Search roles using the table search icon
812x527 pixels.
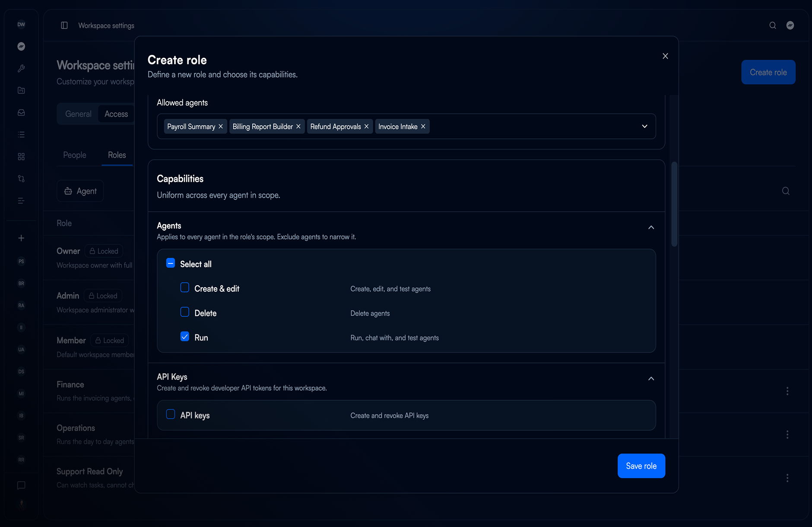[786, 191]
